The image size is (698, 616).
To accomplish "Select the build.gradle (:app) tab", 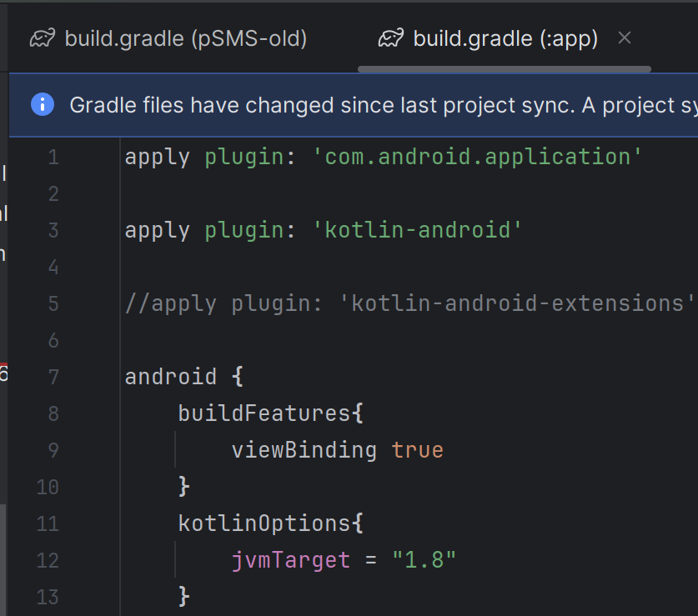I will (x=505, y=38).
